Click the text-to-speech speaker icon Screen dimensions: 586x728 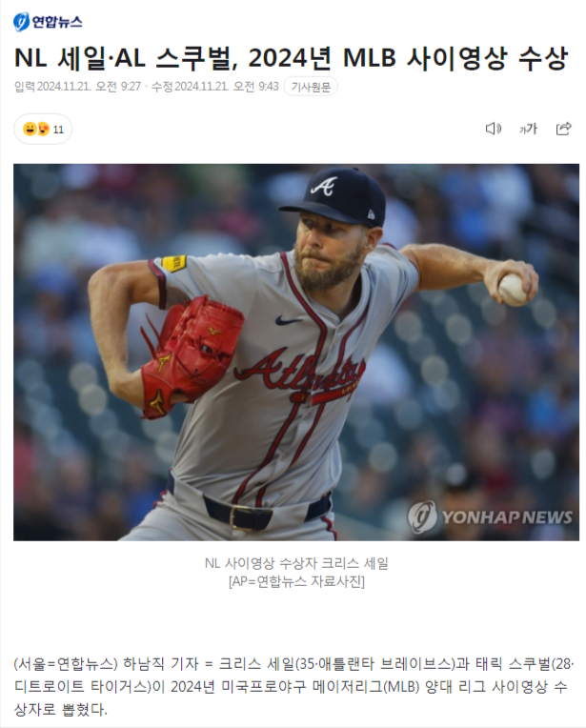pos(494,129)
